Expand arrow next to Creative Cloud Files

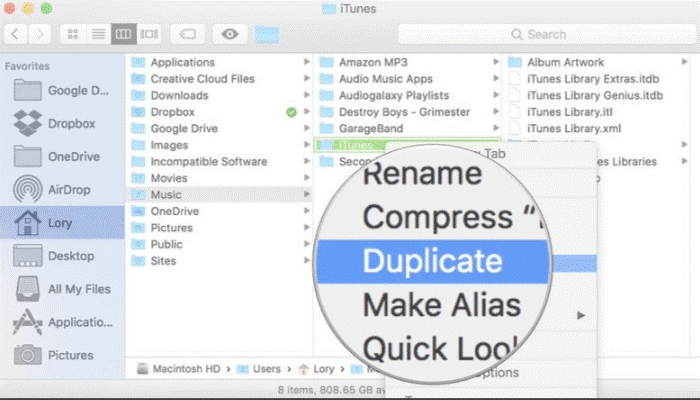coord(307,78)
